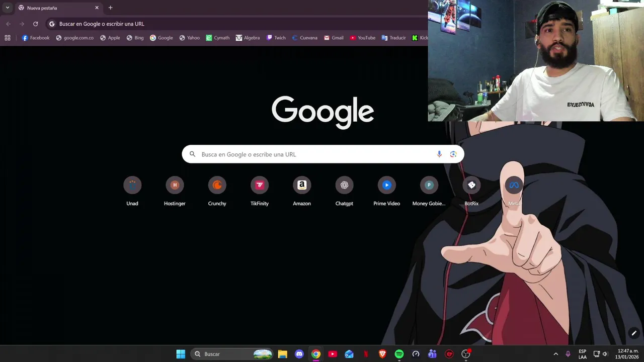Select the Nueva pestaña tab

point(58,8)
